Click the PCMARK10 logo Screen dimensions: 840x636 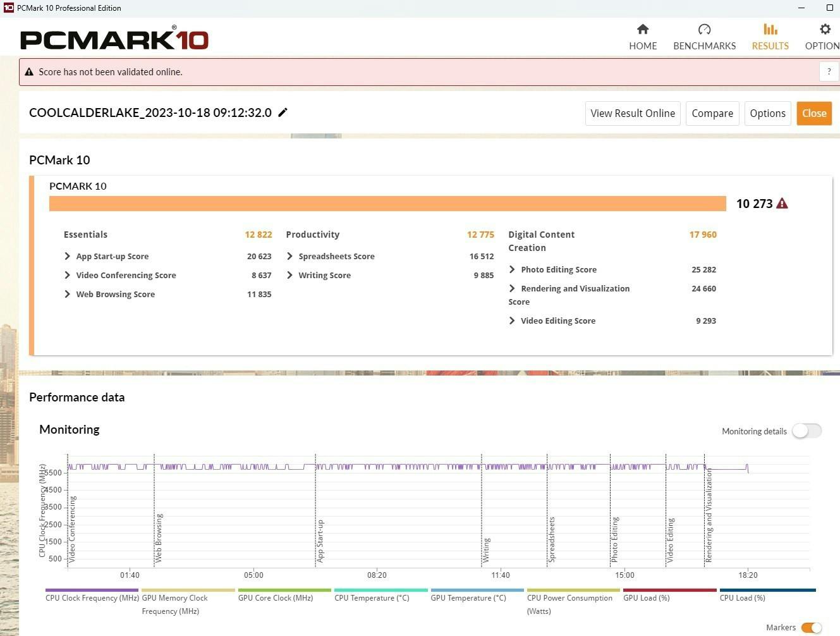tap(114, 39)
